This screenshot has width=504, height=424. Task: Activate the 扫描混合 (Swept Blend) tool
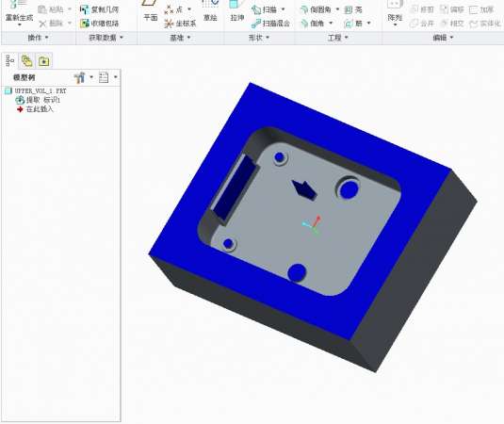coord(270,24)
